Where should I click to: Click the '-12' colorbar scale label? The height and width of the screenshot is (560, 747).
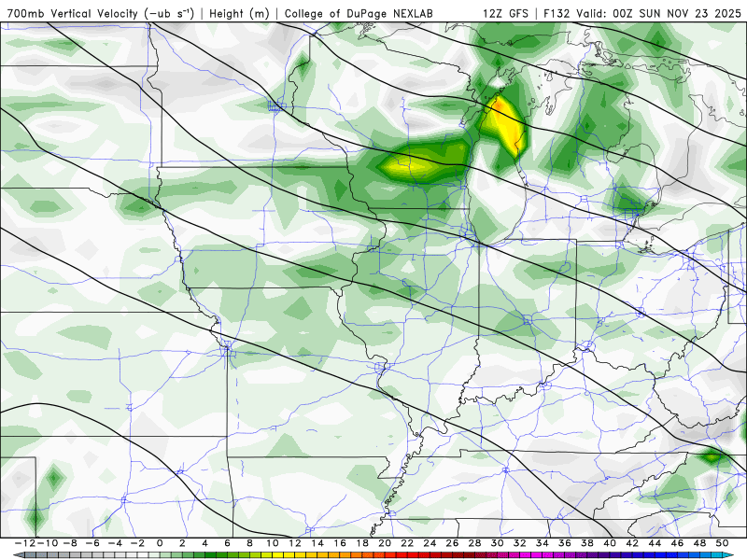point(25,543)
